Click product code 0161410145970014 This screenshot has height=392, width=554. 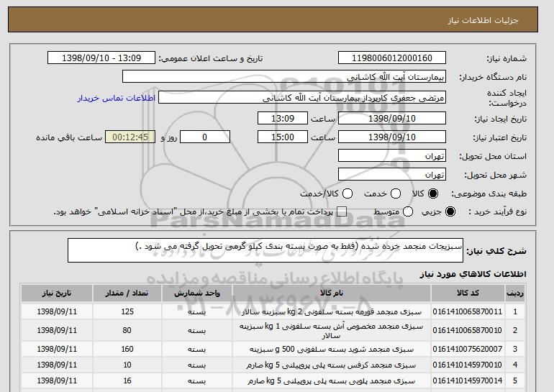(x=468, y=380)
